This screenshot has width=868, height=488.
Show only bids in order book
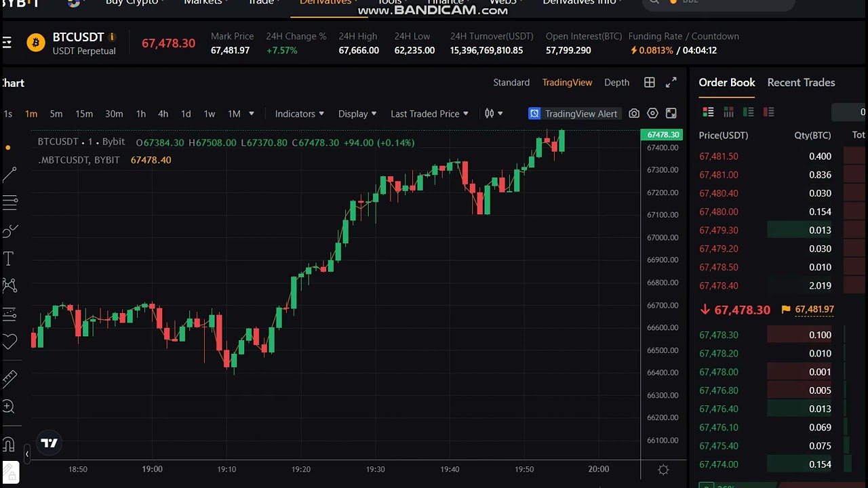coord(749,112)
